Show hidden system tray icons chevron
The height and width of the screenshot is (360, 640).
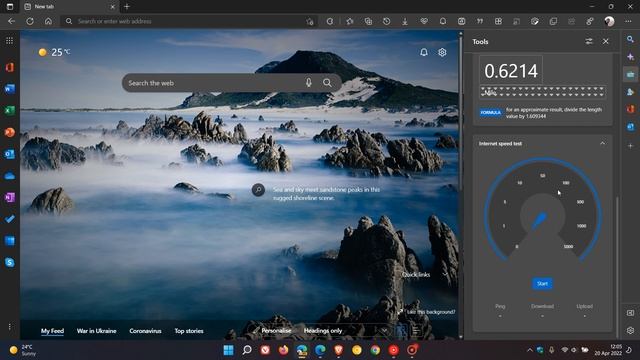[x=530, y=350]
